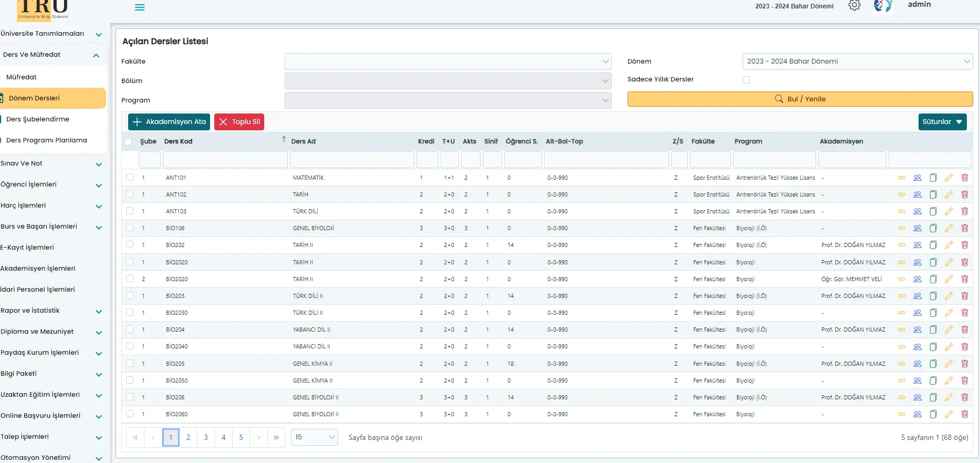Check the select-all checkbox in table header
980x463 pixels.
[x=128, y=142]
